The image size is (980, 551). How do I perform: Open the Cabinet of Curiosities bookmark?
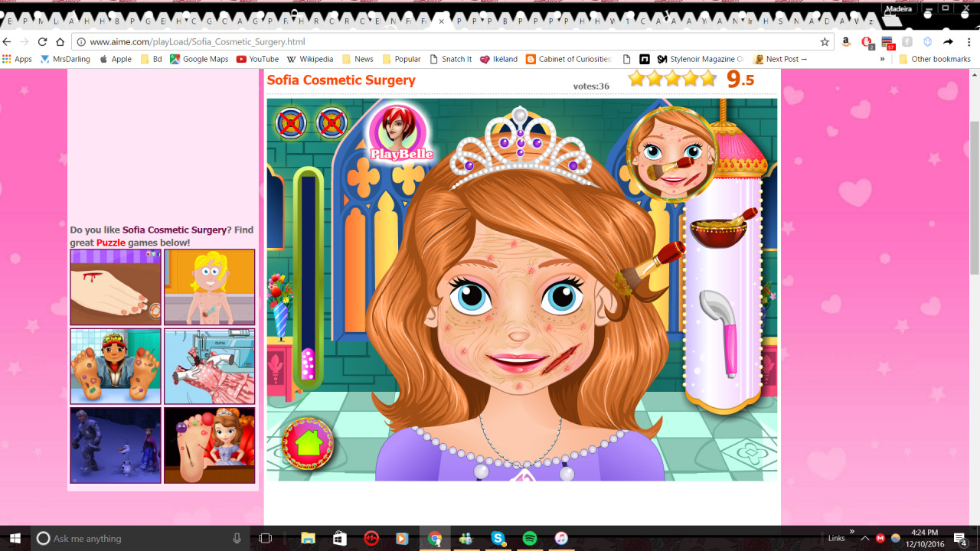[569, 59]
